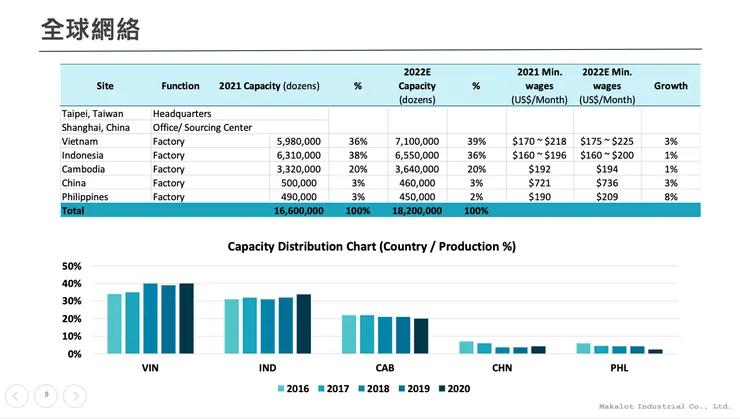Click the slide number 9 indicator

[x=46, y=395]
